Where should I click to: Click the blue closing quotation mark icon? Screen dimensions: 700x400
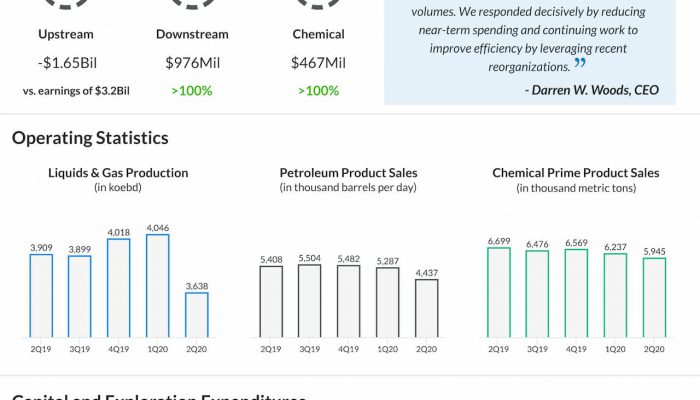579,63
